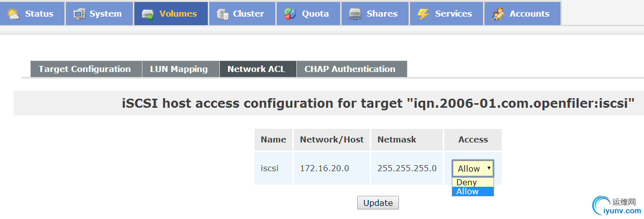Click the Quota chart icon
This screenshot has width=644, height=219.
(x=290, y=14)
